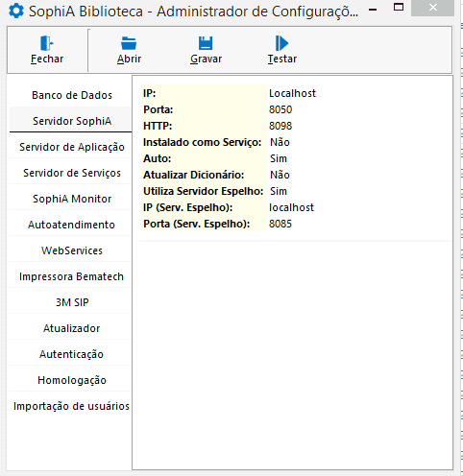Change Atualizar Dicionário value Não
Viewport: 463px width, 476px height.
pyautogui.click(x=280, y=175)
